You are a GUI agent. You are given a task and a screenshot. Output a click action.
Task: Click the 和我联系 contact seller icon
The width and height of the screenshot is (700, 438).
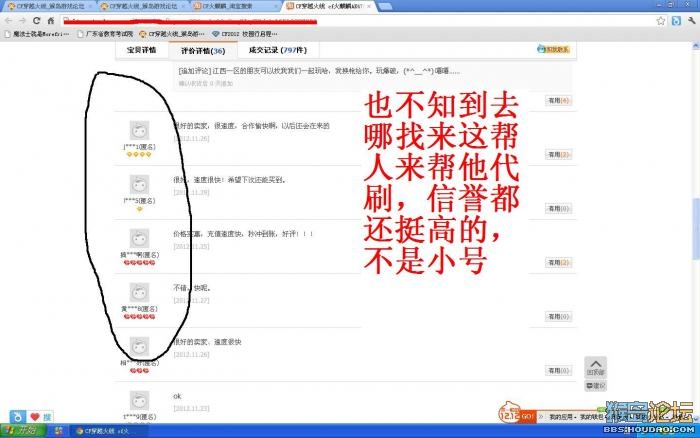coord(553,49)
